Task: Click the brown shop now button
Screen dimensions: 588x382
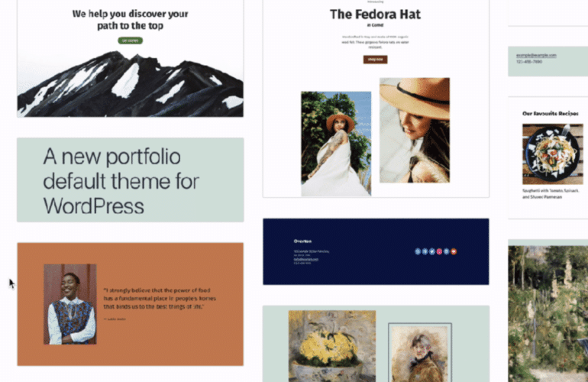Action: [x=375, y=60]
